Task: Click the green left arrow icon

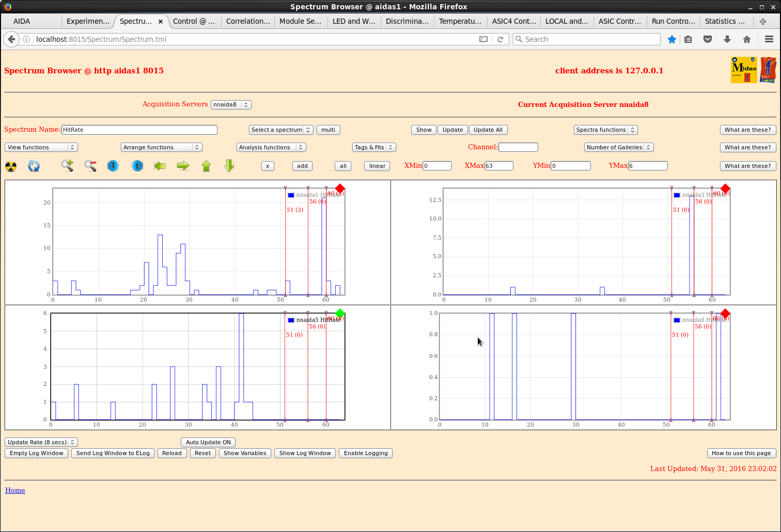Action: pyautogui.click(x=160, y=166)
